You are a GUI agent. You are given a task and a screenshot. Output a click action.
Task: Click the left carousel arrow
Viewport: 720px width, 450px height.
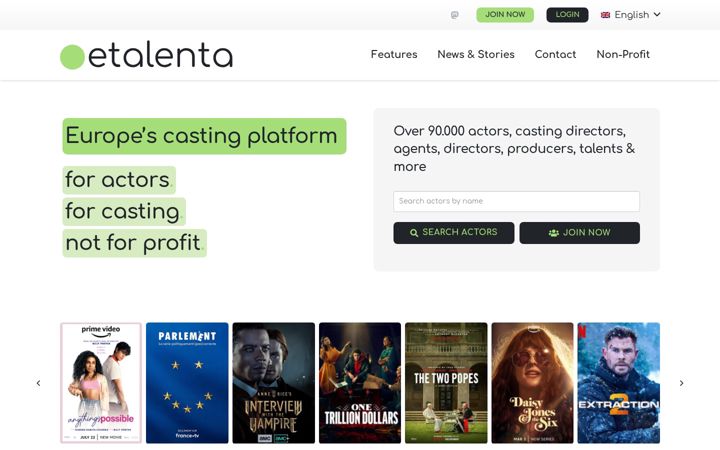(38, 383)
